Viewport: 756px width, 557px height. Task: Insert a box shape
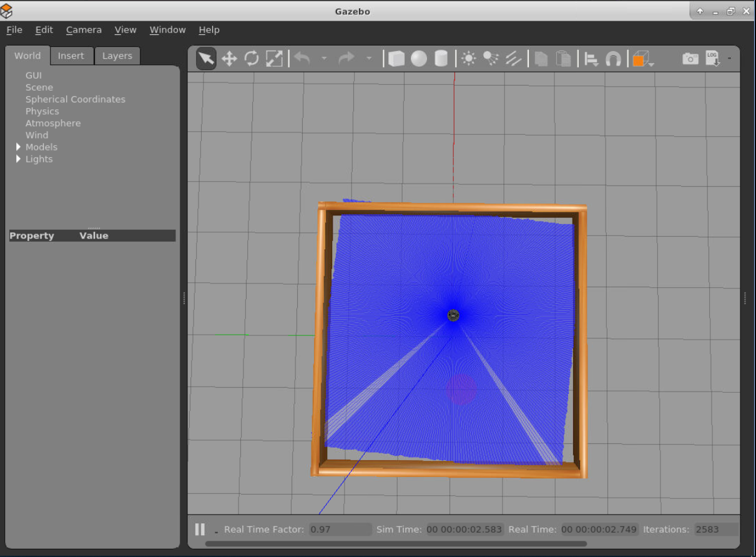tap(396, 59)
